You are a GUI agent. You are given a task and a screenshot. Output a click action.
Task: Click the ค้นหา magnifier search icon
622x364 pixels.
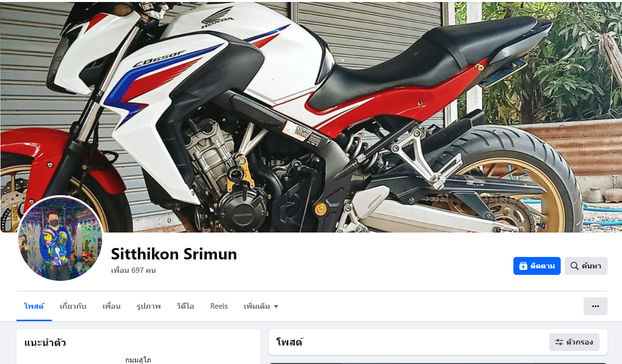574,266
